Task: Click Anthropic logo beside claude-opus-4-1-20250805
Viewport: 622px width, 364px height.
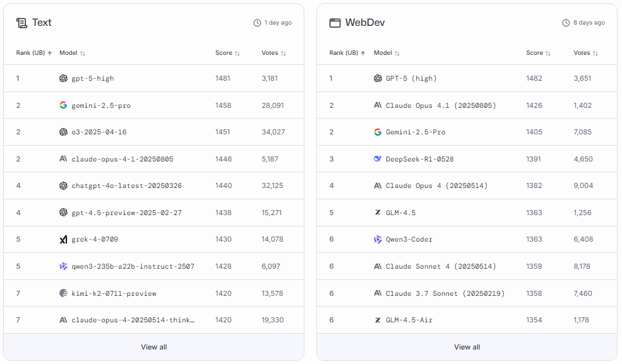Action: (64, 159)
